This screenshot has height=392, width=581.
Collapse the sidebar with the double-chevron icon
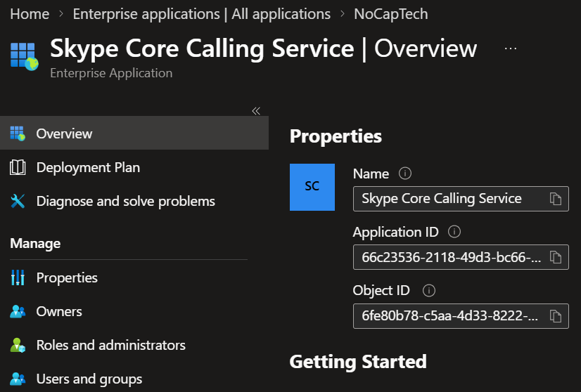(x=256, y=111)
